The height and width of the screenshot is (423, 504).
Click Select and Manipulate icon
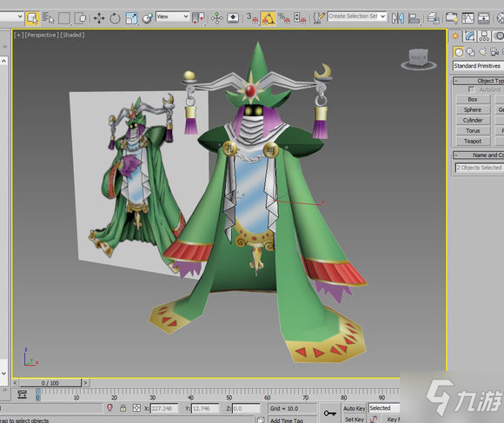[x=217, y=18]
